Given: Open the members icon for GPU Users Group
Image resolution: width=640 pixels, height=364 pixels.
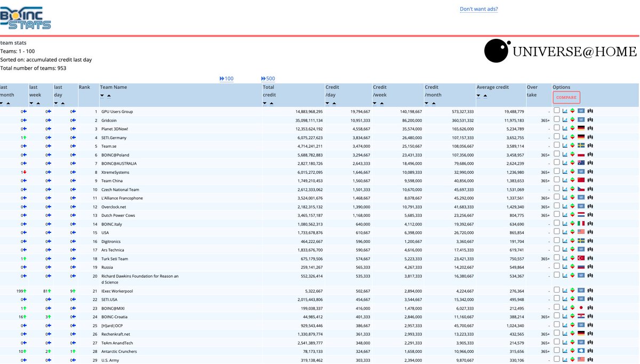Looking at the screenshot, I should tap(590, 111).
